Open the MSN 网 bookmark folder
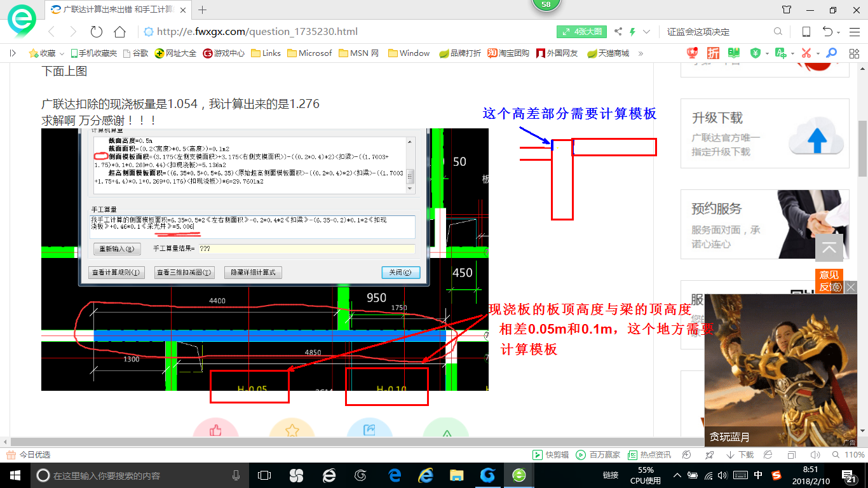The image size is (868, 488). point(358,53)
